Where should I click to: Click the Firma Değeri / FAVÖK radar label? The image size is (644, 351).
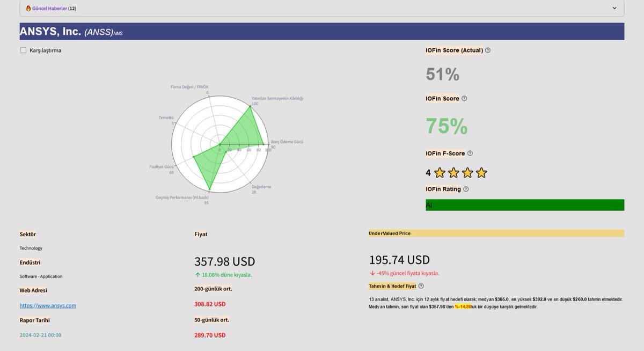189,86
